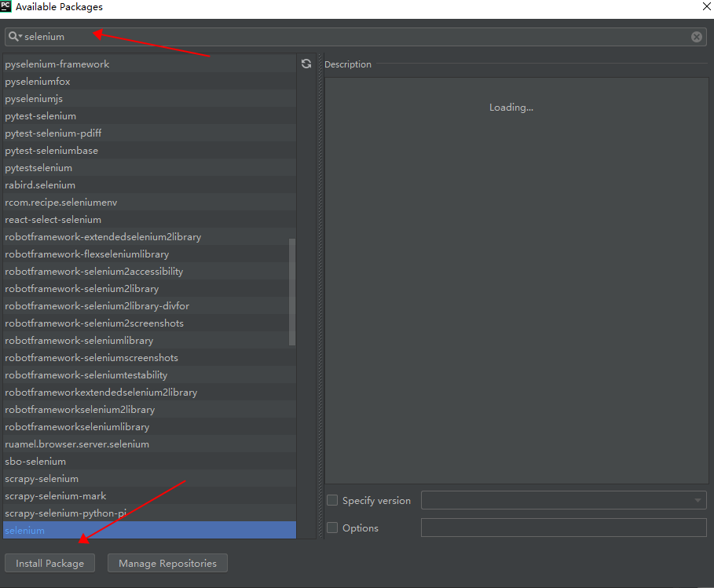Select robotframeworkselenium2library
714x588 pixels.
pyautogui.click(x=149, y=410)
